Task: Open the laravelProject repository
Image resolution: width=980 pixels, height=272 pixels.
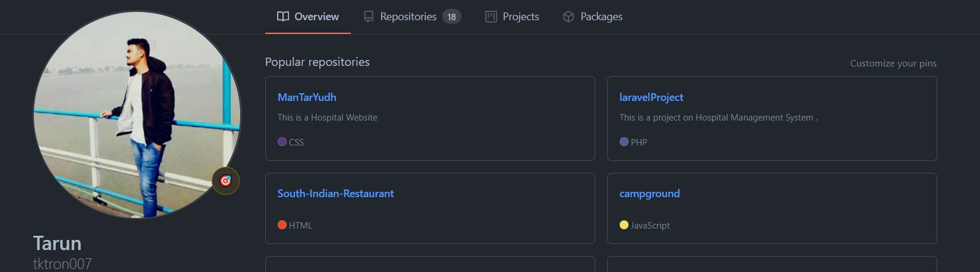Action: (651, 97)
